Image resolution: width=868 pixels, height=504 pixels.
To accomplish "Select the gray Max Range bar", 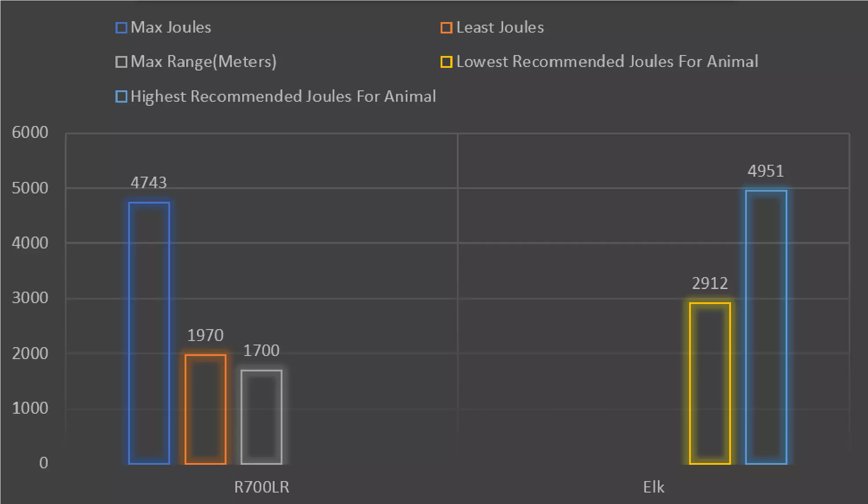I will pos(261,417).
